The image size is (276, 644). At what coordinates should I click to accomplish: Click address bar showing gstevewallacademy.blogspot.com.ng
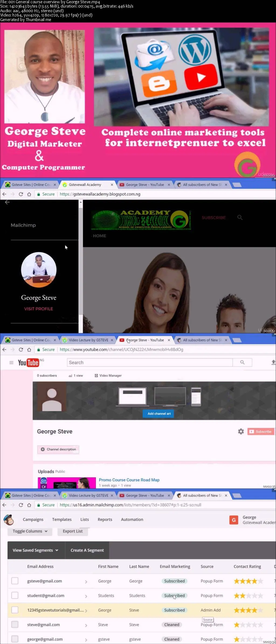tap(155, 194)
